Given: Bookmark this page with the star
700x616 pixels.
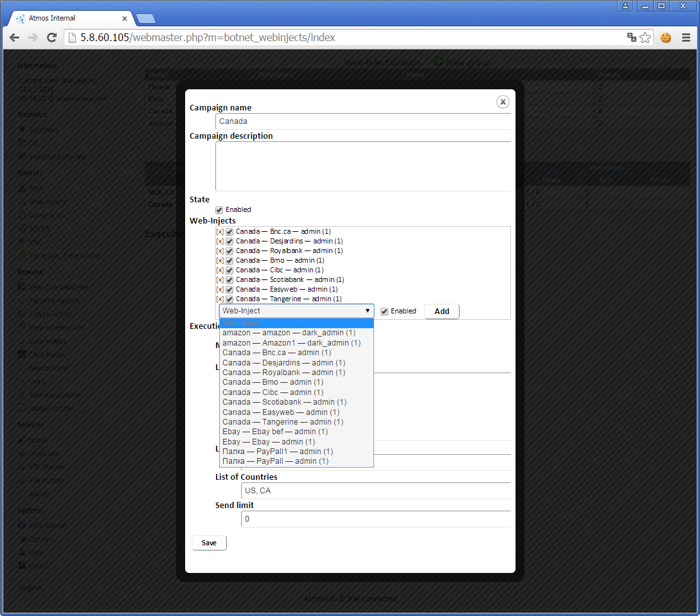Looking at the screenshot, I should (645, 37).
